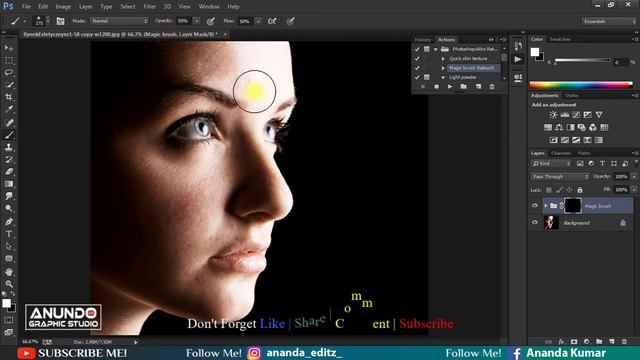Viewport: 640px width, 360px height.
Task: Toggle the Quick skin texture action checkmark
Action: coord(417,58)
